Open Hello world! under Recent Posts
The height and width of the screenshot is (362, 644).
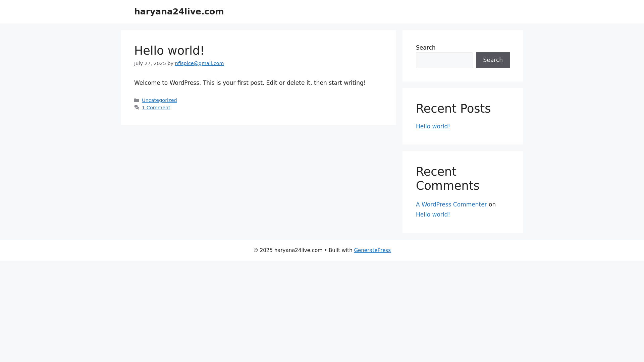[433, 126]
